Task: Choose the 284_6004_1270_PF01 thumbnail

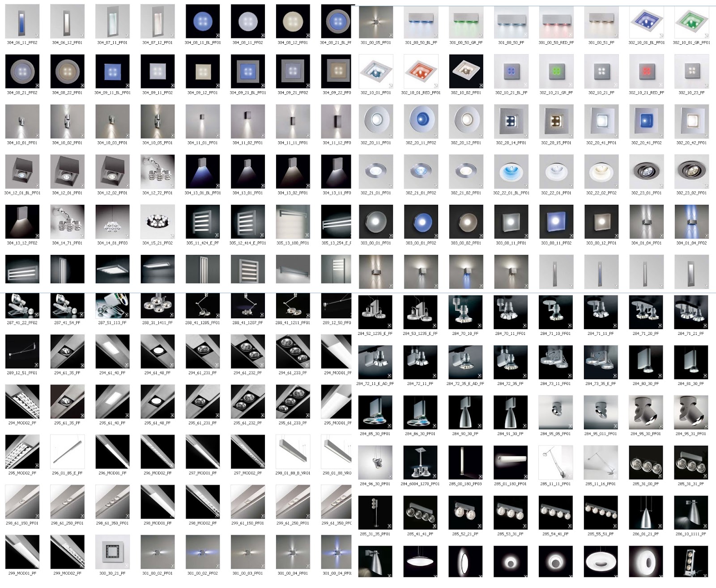Action: click(x=421, y=462)
